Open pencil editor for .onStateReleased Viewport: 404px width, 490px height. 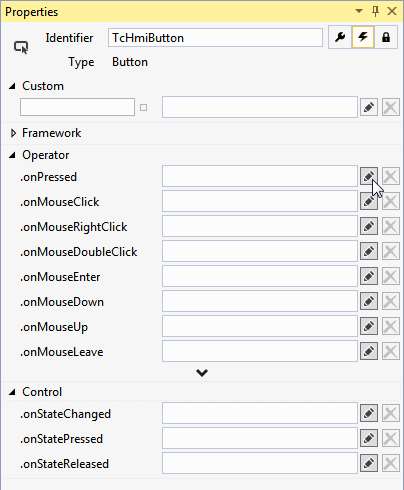pos(369,463)
